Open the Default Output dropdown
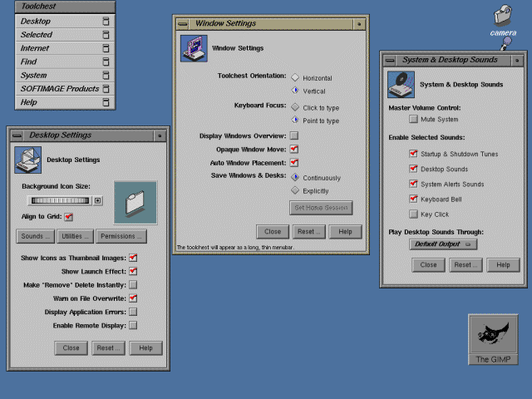The width and height of the screenshot is (532, 399). 443,244
